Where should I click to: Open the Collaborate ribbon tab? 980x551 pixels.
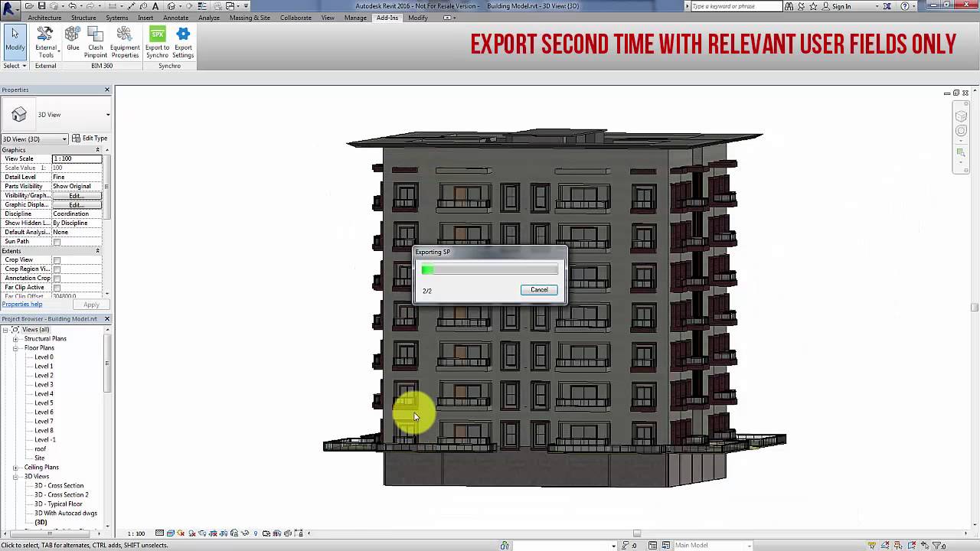pyautogui.click(x=296, y=18)
